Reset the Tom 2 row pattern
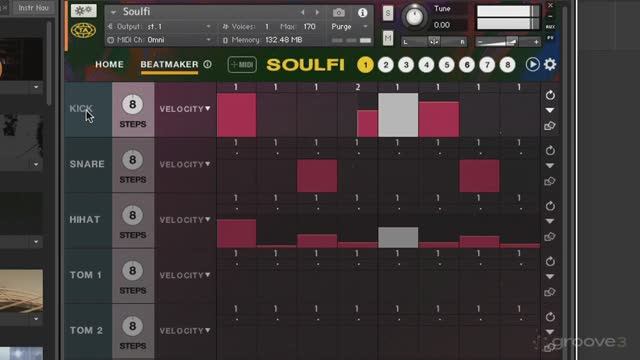The width and height of the screenshot is (640, 360). [x=550, y=317]
